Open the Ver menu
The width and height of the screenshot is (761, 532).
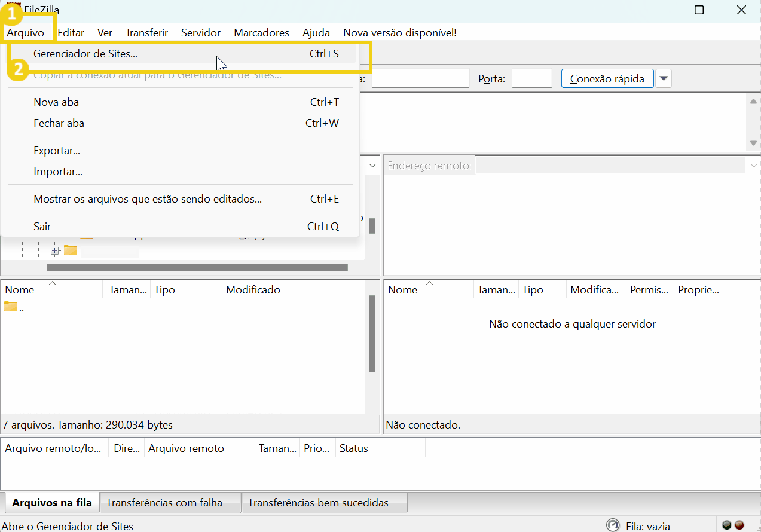pyautogui.click(x=105, y=33)
